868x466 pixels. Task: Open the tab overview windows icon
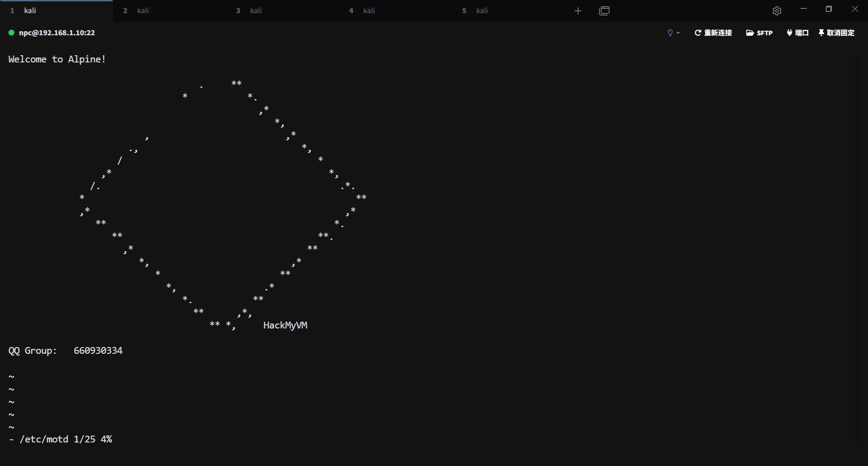pyautogui.click(x=604, y=11)
